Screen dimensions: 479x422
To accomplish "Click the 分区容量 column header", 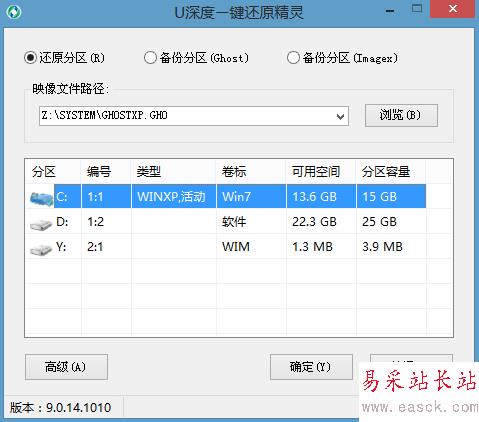I will [391, 172].
